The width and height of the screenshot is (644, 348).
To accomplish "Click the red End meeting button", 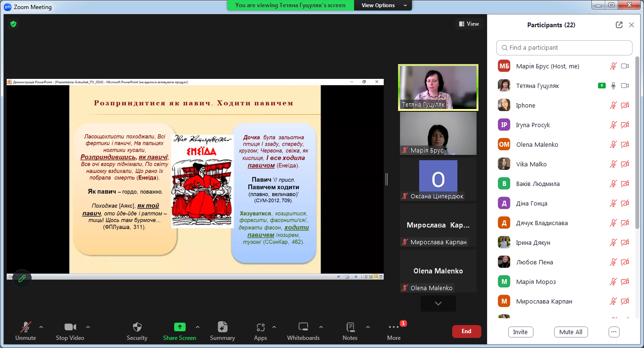I will click(x=466, y=331).
